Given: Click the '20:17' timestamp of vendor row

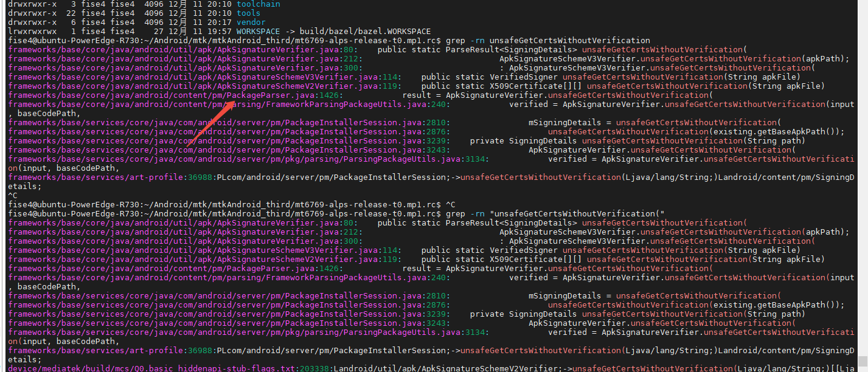Looking at the screenshot, I should tap(220, 22).
